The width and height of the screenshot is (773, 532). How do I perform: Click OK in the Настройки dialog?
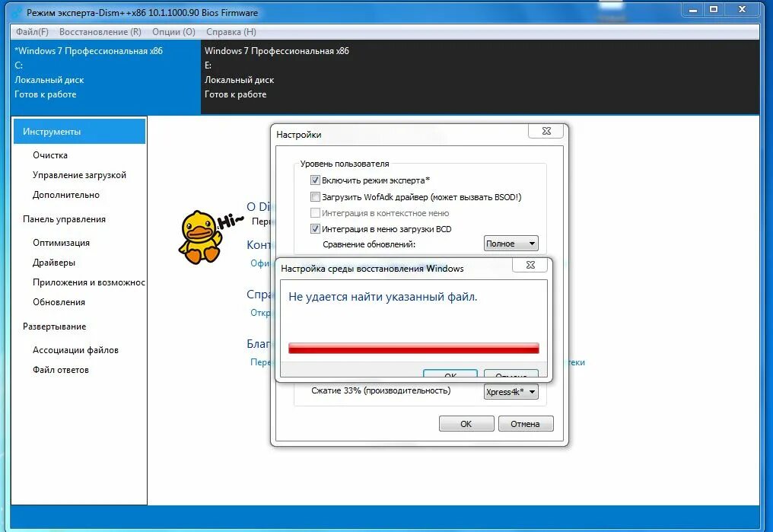pyautogui.click(x=466, y=423)
